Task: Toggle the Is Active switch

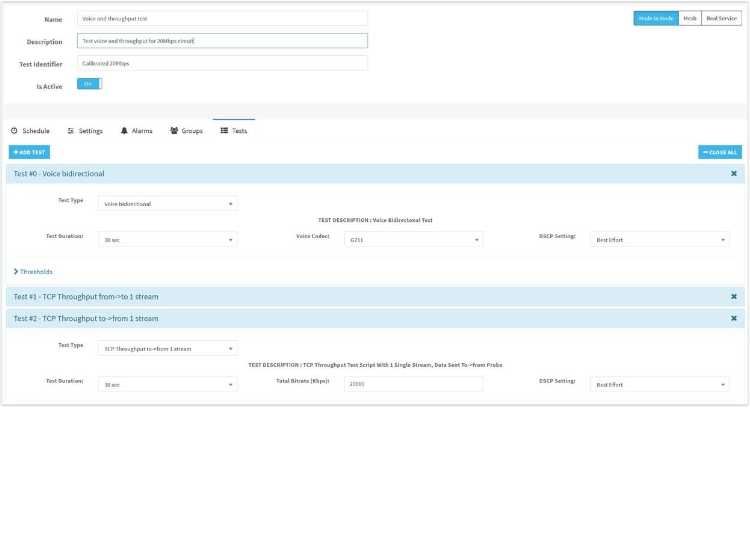Action: (x=89, y=84)
